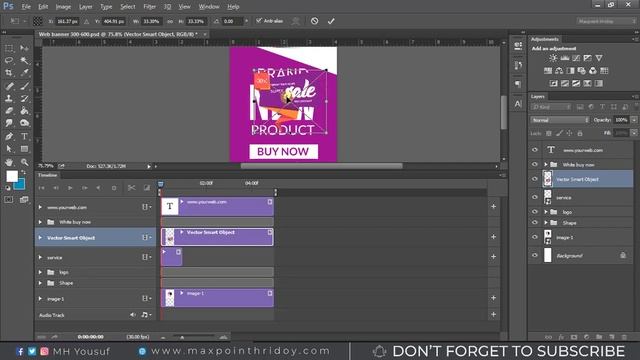Select the Eyedropper tool

24,73
